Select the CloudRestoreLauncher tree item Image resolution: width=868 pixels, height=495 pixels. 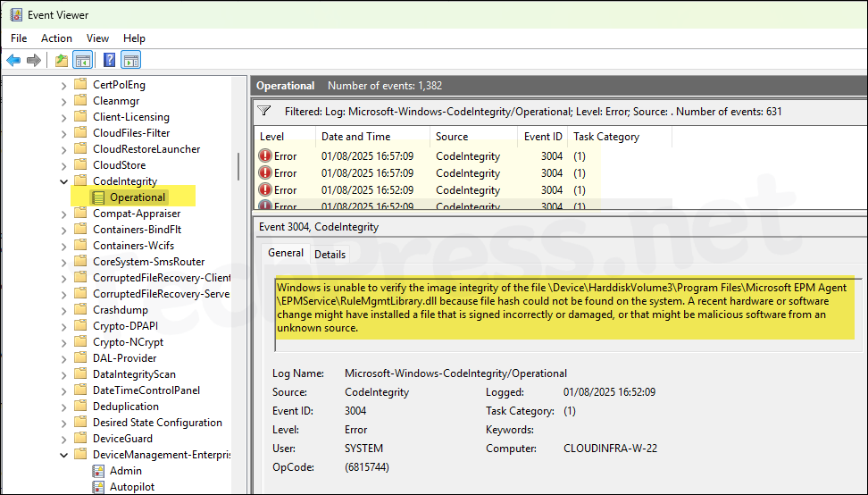tap(146, 149)
